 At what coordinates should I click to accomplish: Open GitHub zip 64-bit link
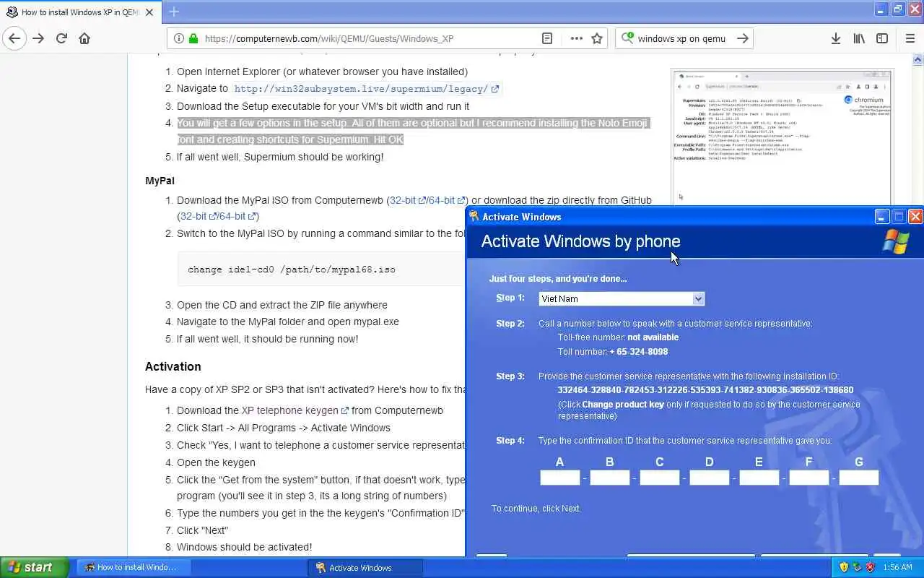pyautogui.click(x=237, y=216)
